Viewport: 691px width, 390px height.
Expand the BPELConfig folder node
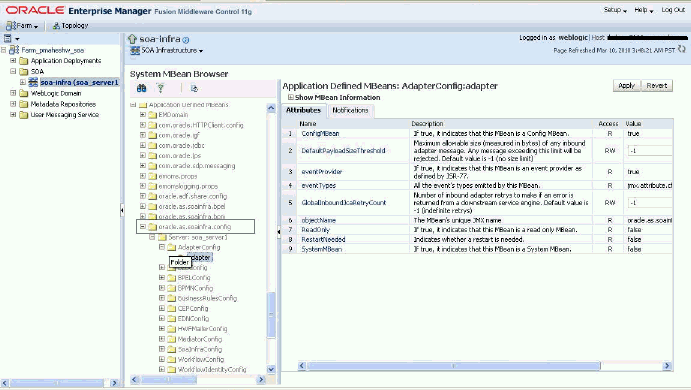tap(162, 278)
